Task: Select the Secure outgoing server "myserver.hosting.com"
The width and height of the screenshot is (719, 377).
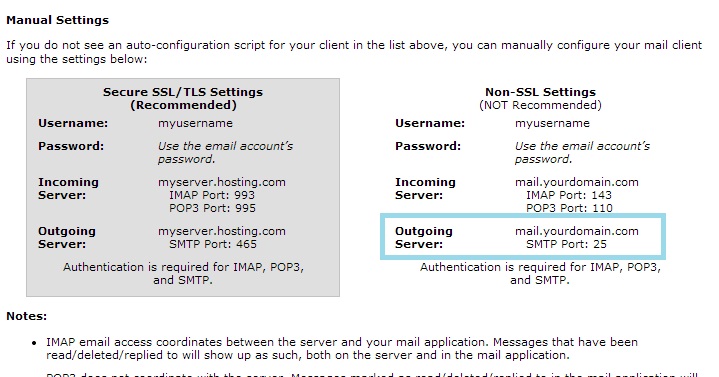Action: [222, 231]
